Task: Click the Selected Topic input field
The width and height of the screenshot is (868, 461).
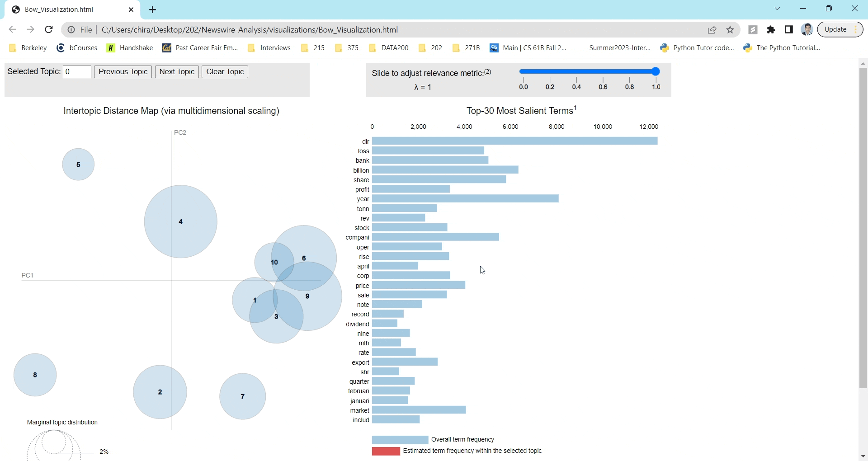Action: (77, 71)
